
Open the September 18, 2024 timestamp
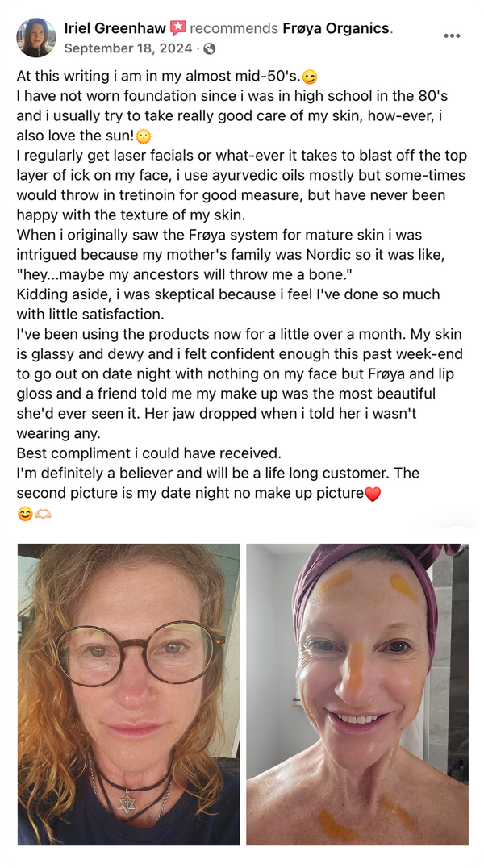pos(128,48)
